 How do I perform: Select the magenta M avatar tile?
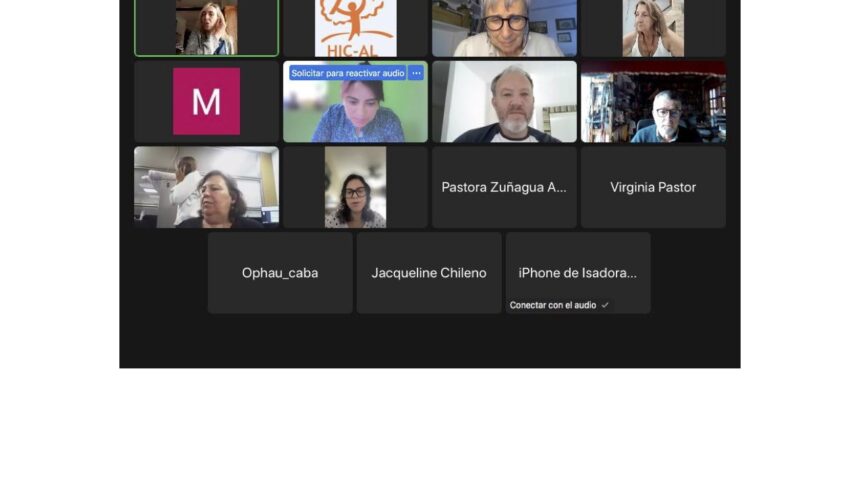tap(206, 101)
